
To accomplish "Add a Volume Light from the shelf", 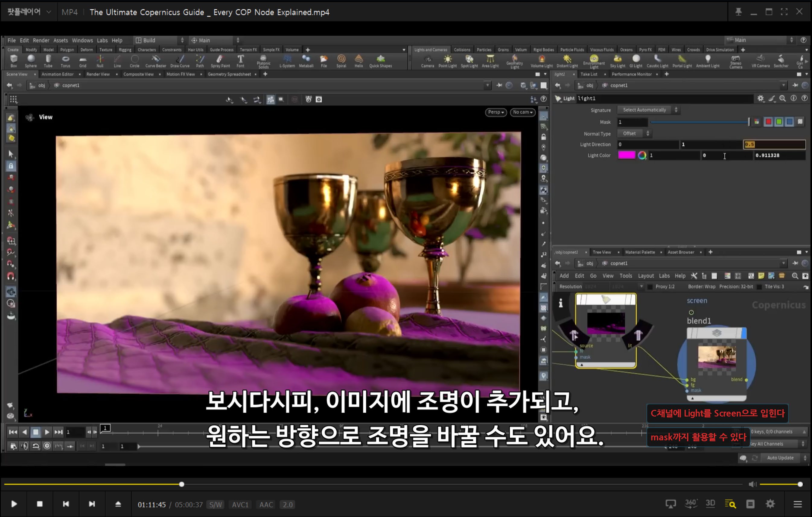I will click(542, 61).
